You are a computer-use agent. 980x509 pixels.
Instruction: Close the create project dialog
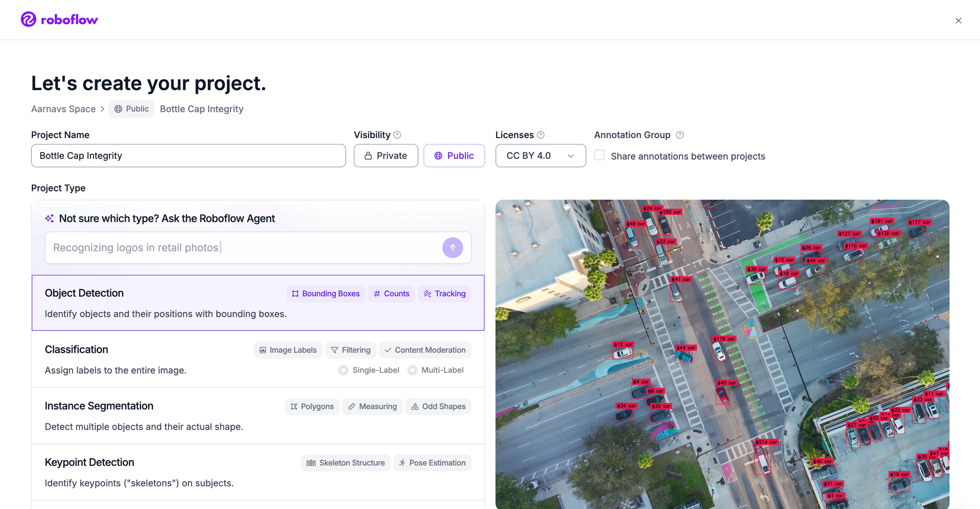click(x=958, y=21)
